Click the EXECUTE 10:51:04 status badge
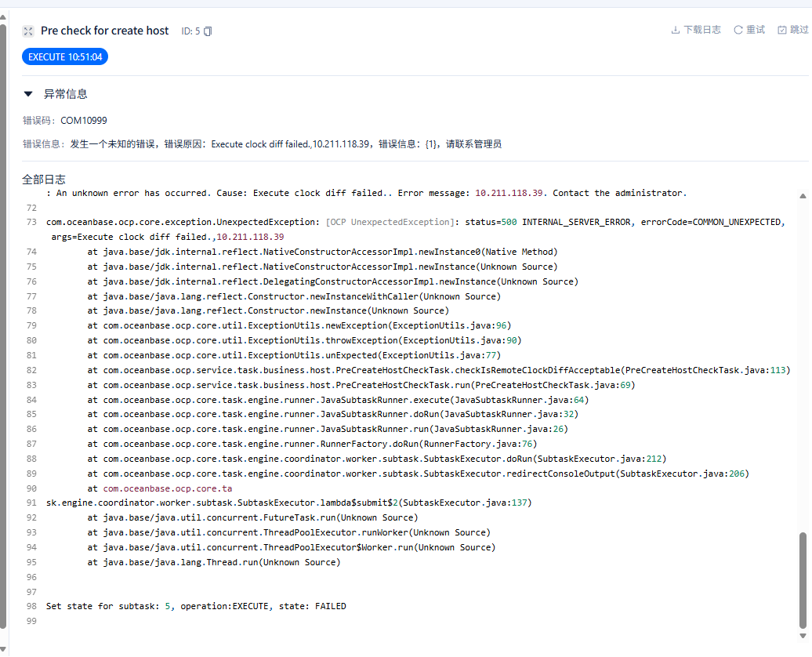The image size is (812, 657). pos(65,57)
